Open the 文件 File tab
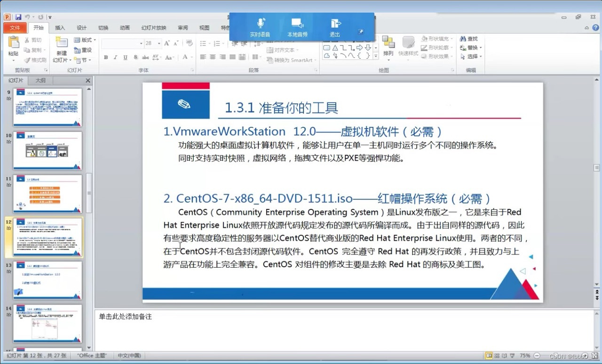Viewport: 602px width, 364px height. click(15, 28)
